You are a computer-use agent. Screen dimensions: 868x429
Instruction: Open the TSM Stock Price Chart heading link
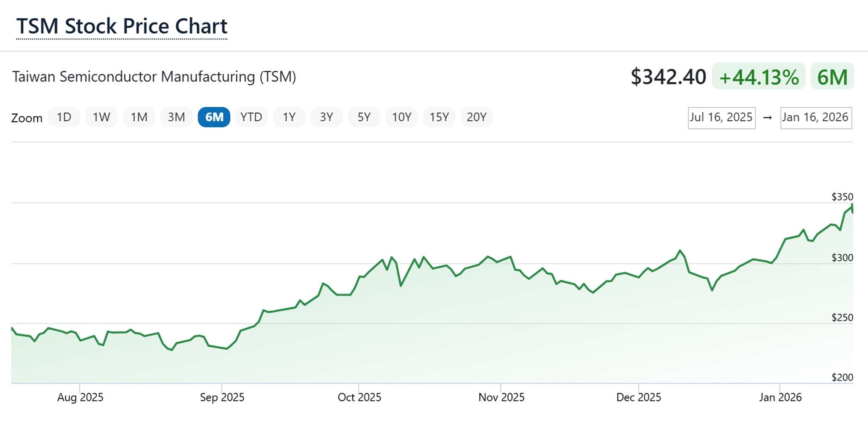(x=122, y=26)
